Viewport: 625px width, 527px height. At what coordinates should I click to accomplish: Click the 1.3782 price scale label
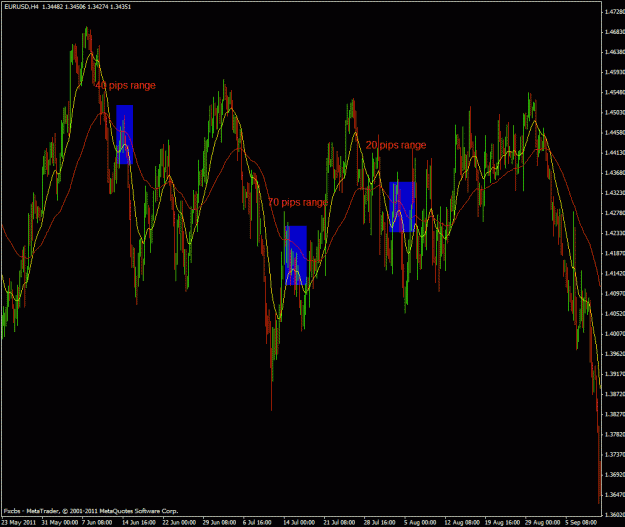coord(615,435)
